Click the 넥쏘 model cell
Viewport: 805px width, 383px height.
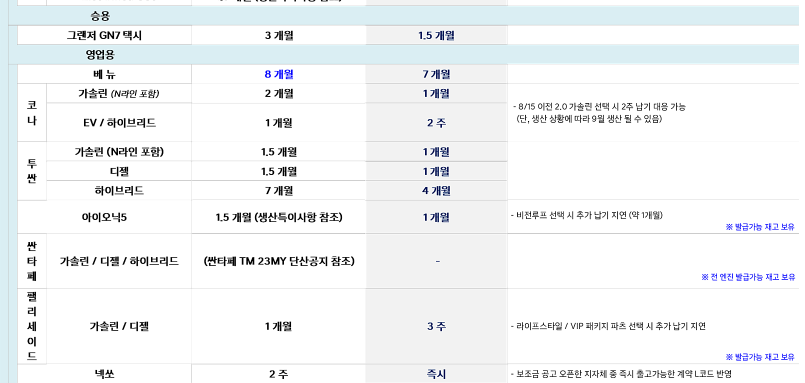click(104, 374)
